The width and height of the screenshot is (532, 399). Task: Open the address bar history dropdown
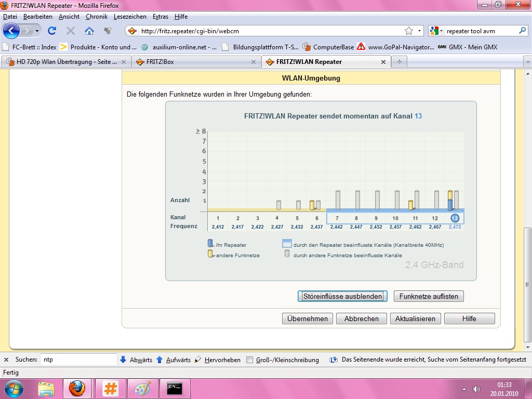(419, 31)
